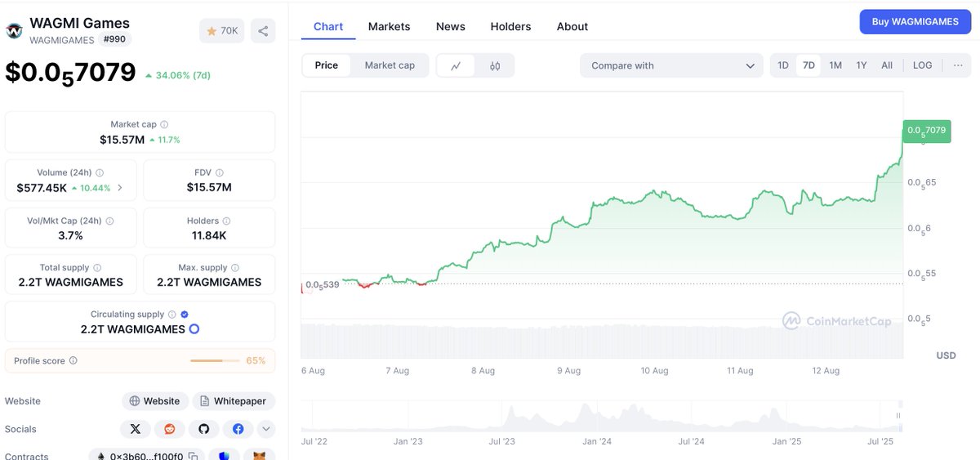Viewport: 980px width, 460px height.
Task: Open the Compare with dropdown
Action: pos(672,65)
